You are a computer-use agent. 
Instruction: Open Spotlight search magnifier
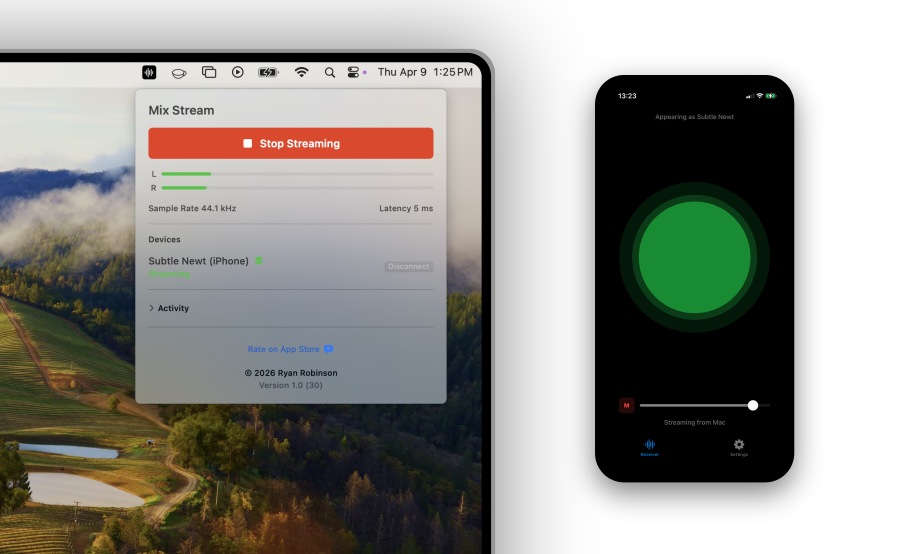point(329,72)
